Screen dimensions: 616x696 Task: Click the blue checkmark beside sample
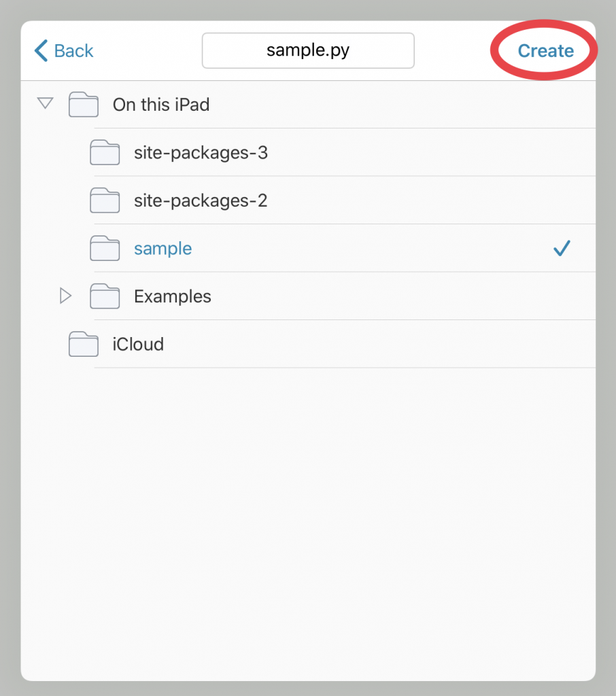[x=562, y=248]
